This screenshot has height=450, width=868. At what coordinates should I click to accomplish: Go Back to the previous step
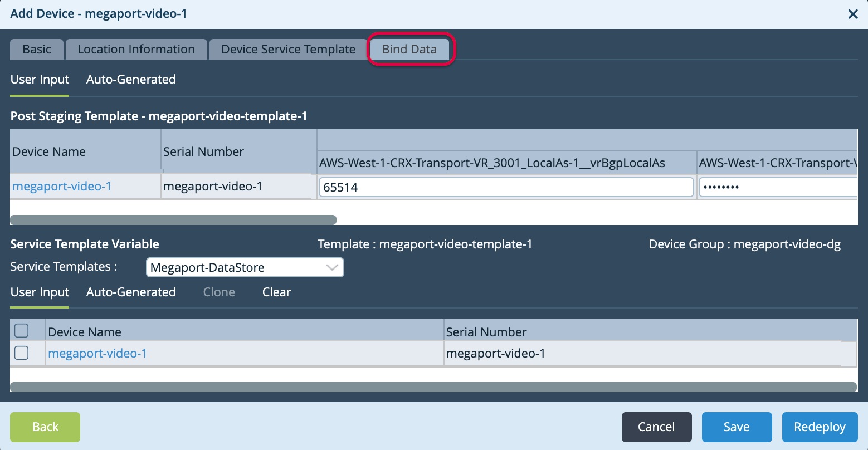(x=45, y=427)
